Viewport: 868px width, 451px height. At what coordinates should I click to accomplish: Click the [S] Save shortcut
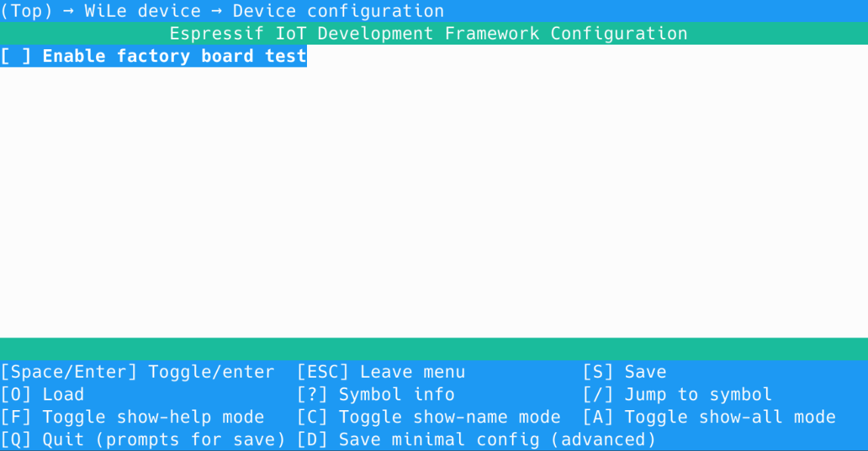[624, 372]
